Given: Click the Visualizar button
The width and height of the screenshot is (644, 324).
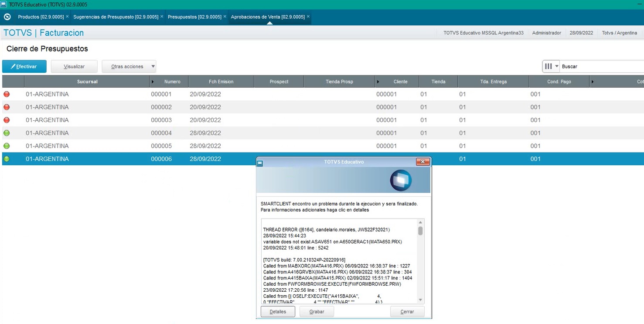Looking at the screenshot, I should (x=74, y=66).
